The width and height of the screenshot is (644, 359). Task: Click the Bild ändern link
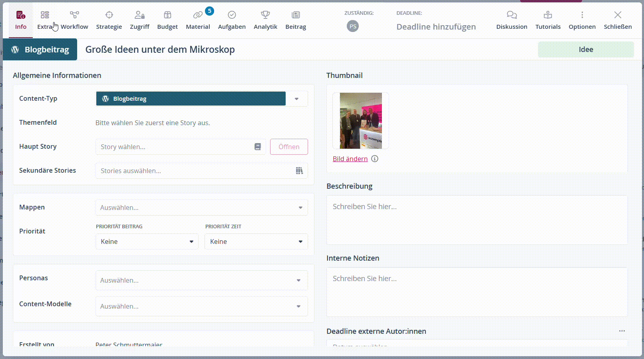click(350, 159)
